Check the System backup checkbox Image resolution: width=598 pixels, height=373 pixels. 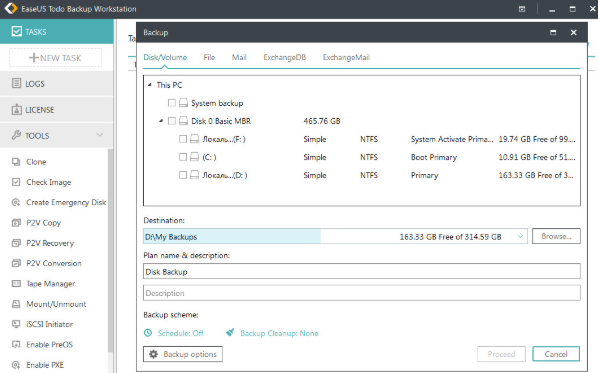(x=172, y=103)
